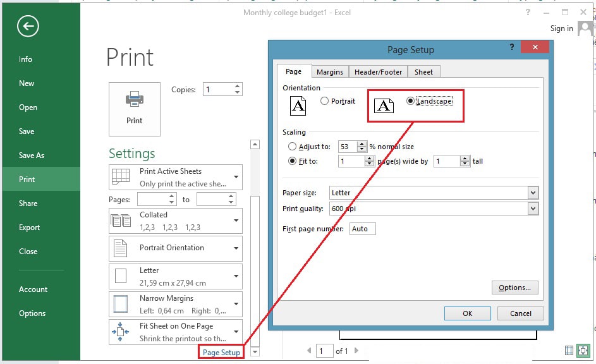Click the Letter paper size icon
The width and height of the screenshot is (596, 364).
(121, 276)
